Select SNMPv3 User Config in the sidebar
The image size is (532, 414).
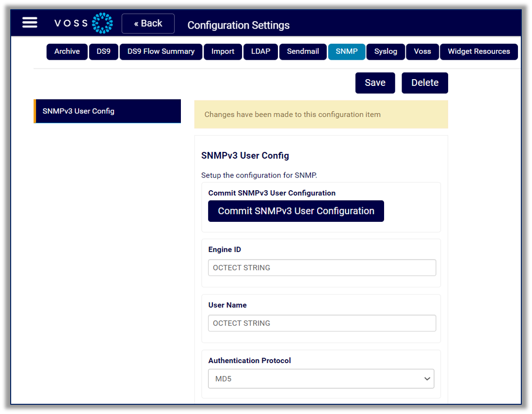pos(107,111)
